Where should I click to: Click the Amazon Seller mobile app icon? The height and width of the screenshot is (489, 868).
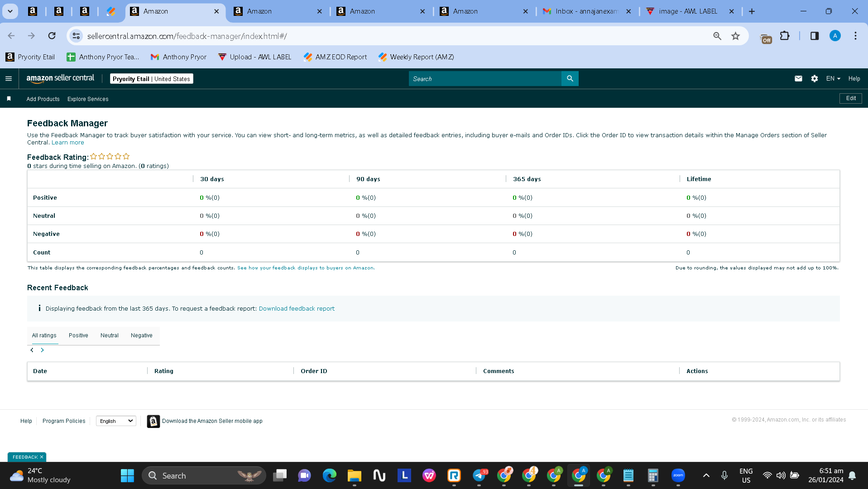(153, 421)
